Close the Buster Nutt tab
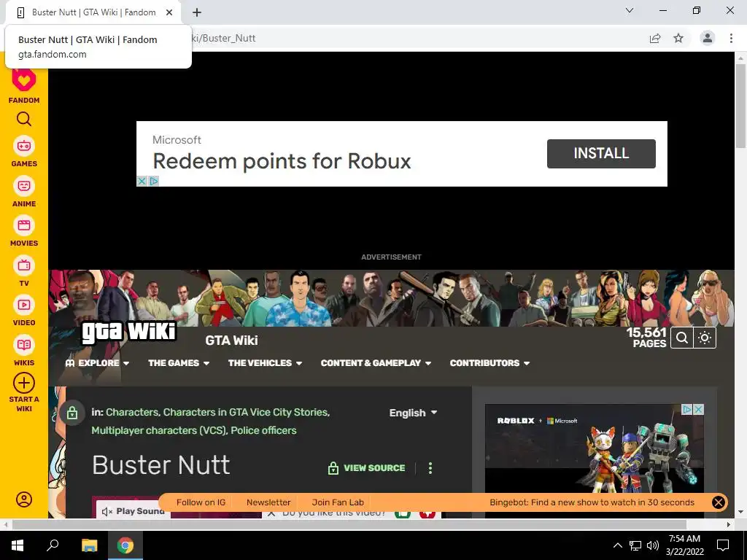 point(169,12)
